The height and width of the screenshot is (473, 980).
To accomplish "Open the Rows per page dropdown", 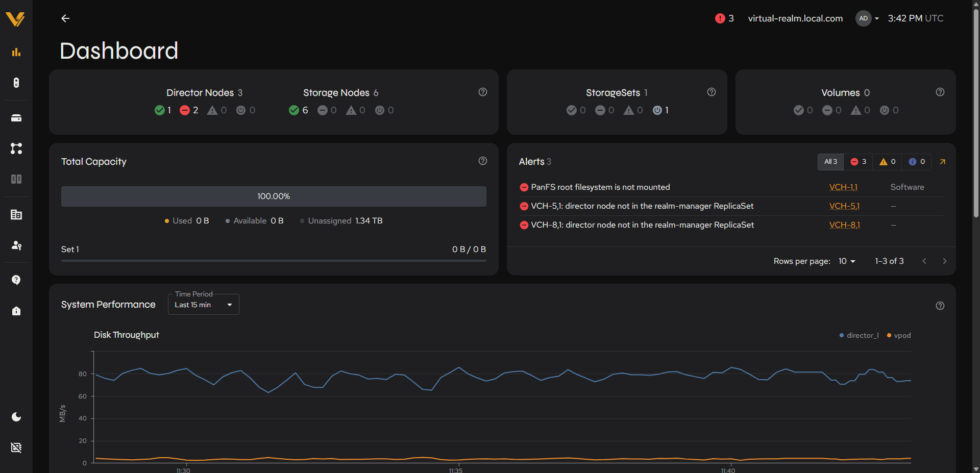I will 847,261.
